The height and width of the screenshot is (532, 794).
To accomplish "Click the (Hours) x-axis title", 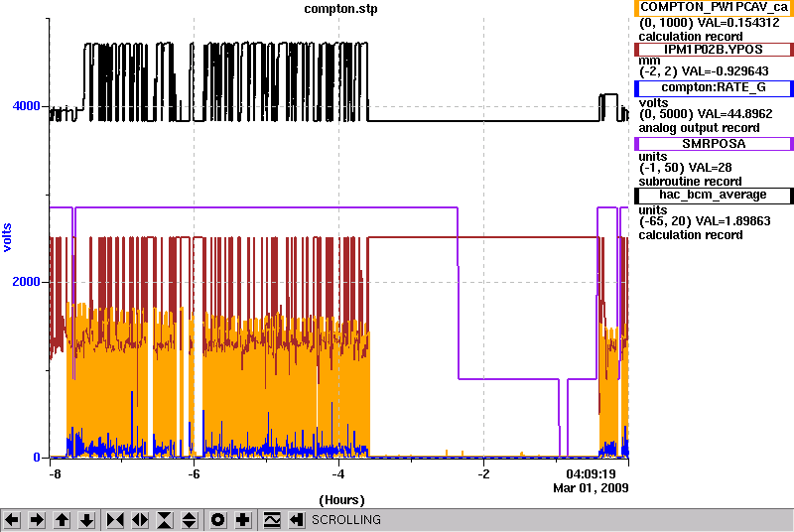I will (x=341, y=500).
